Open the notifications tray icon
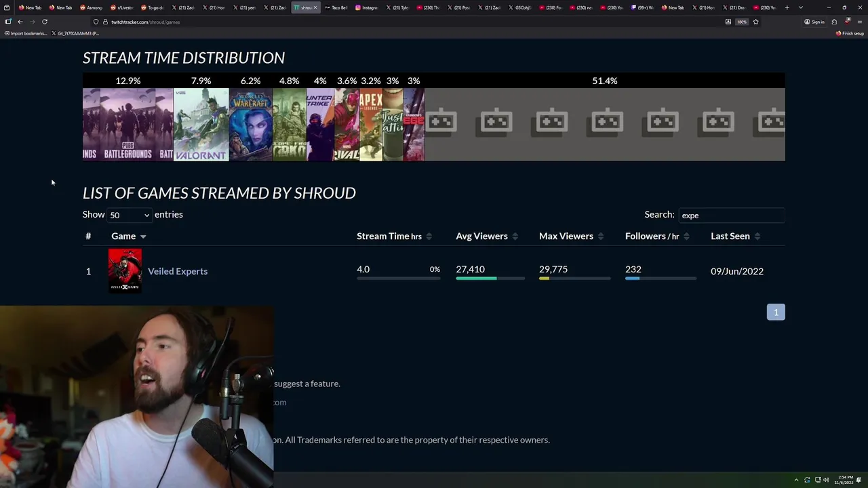Viewport: 868px width, 488px height. 859,480
